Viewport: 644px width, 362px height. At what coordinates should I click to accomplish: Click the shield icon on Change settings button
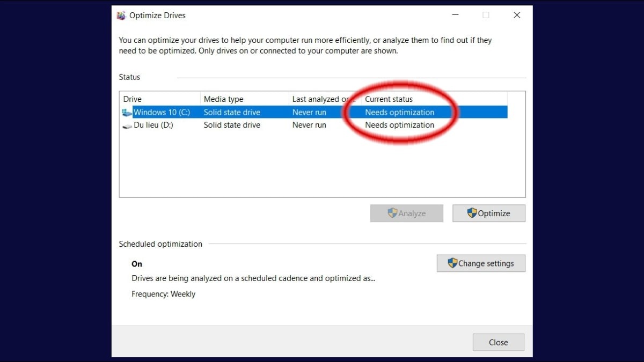tap(452, 263)
